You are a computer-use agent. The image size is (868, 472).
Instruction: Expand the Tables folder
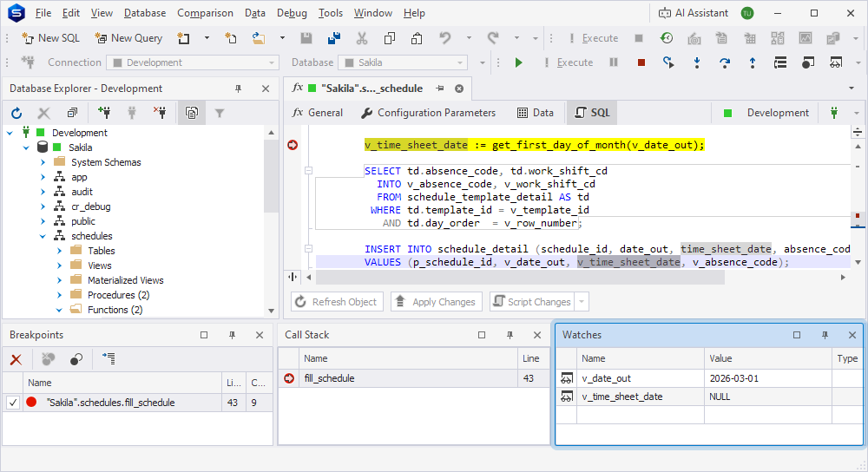tap(59, 252)
